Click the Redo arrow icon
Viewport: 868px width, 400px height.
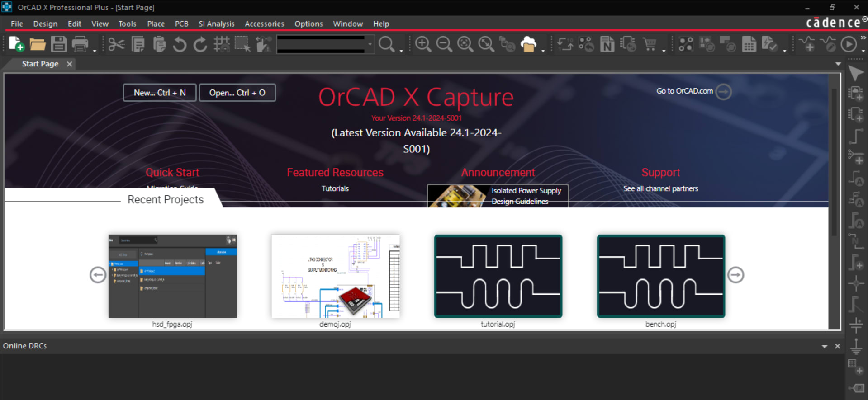pos(200,44)
